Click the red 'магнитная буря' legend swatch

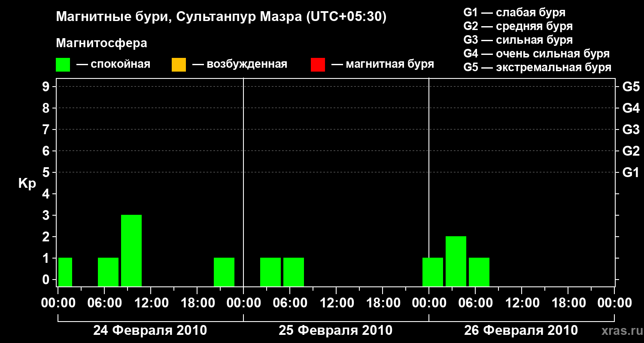pyautogui.click(x=318, y=65)
